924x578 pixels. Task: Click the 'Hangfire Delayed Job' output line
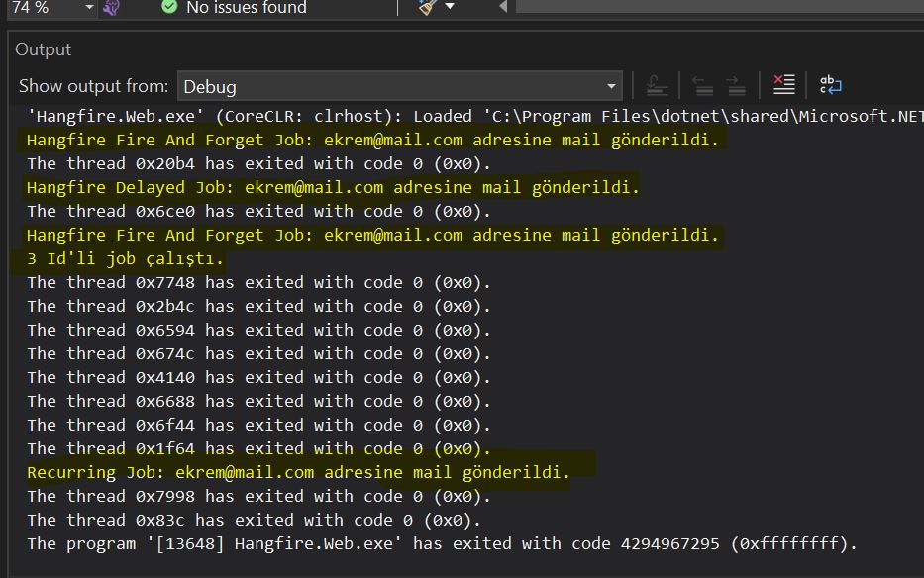333,187
